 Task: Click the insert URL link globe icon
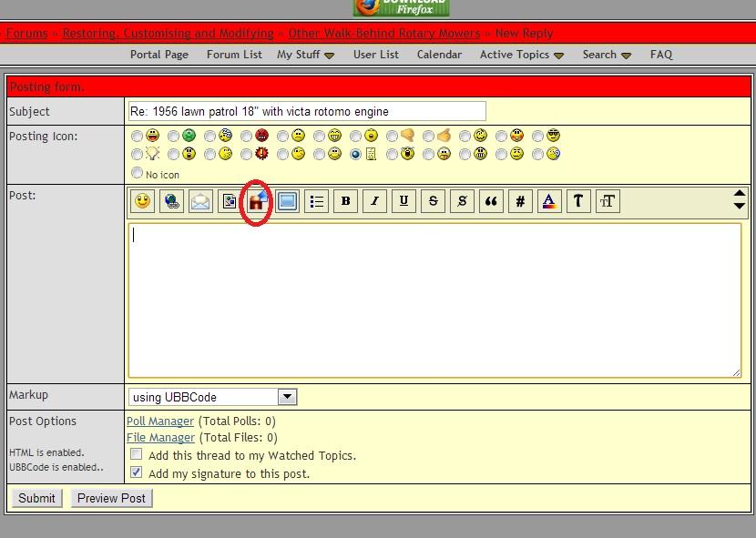pos(171,201)
